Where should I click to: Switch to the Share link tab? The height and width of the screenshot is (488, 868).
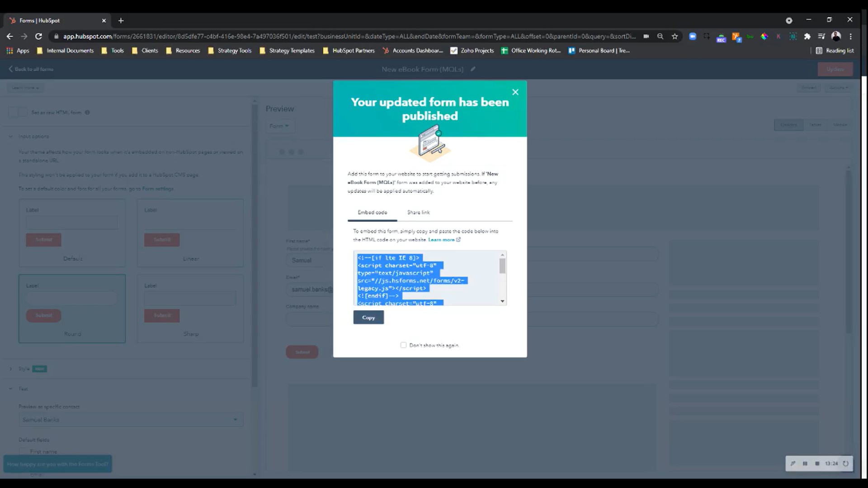click(x=418, y=212)
